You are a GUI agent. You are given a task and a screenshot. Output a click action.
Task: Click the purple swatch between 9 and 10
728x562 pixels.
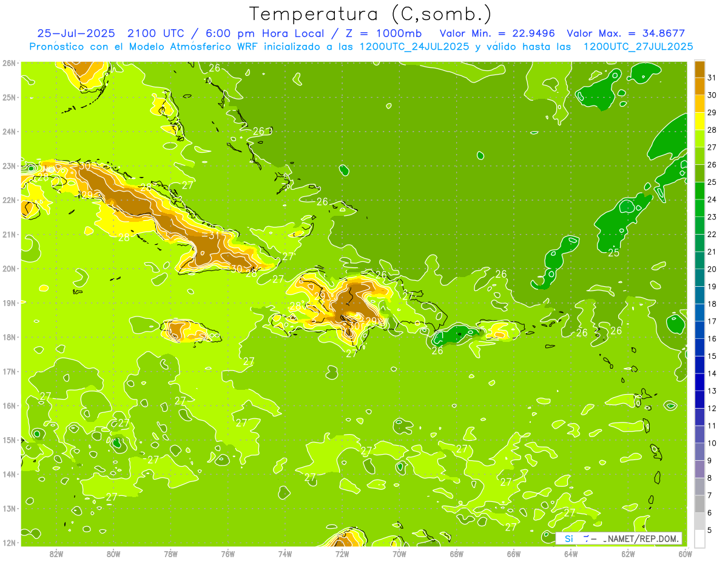(x=699, y=452)
